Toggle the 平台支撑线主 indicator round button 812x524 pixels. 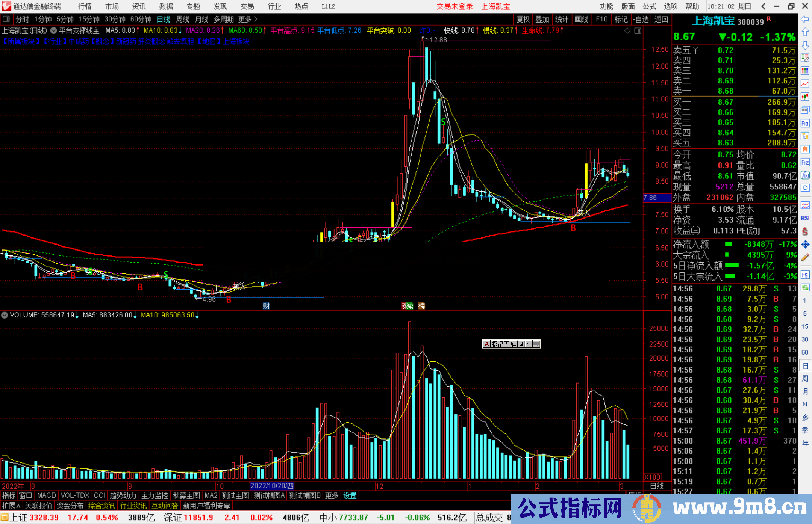click(53, 31)
